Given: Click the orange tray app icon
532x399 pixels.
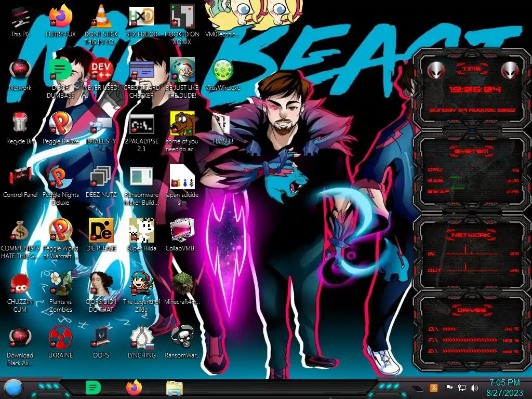Looking at the screenshot, I should click(x=434, y=388).
